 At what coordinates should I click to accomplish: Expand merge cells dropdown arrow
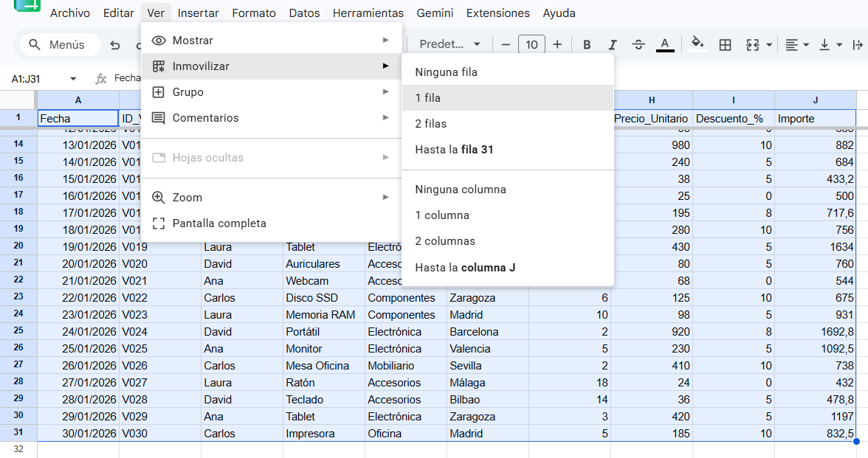(x=769, y=45)
